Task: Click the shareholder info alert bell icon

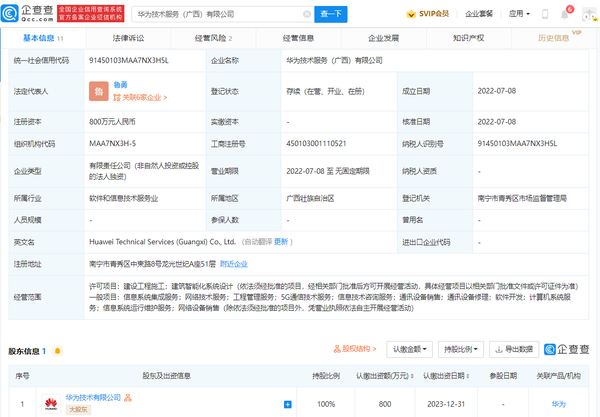Action: [57, 351]
